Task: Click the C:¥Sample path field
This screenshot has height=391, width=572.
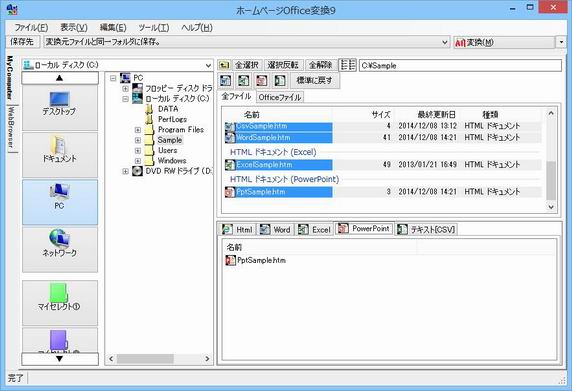Action: pyautogui.click(x=460, y=66)
